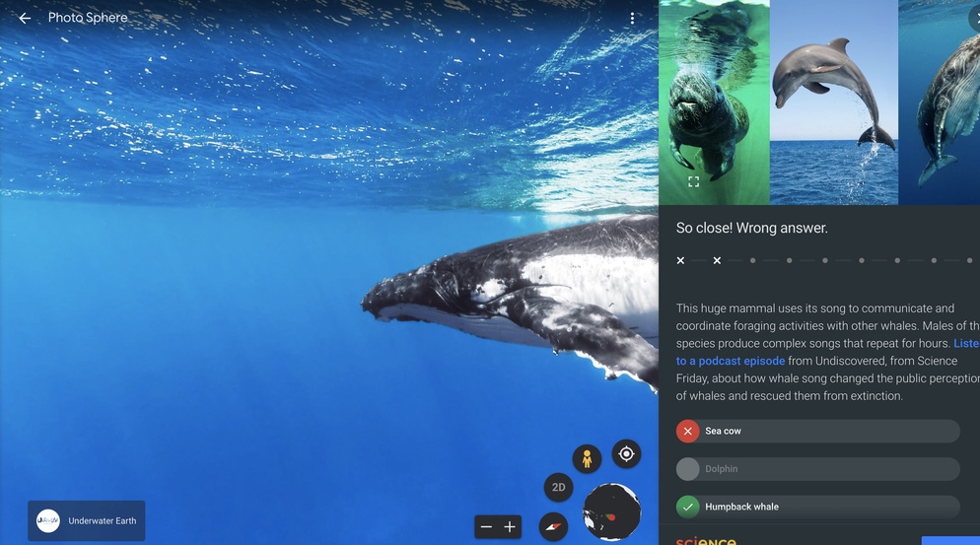Click the third quiz progress dot

pos(753,260)
